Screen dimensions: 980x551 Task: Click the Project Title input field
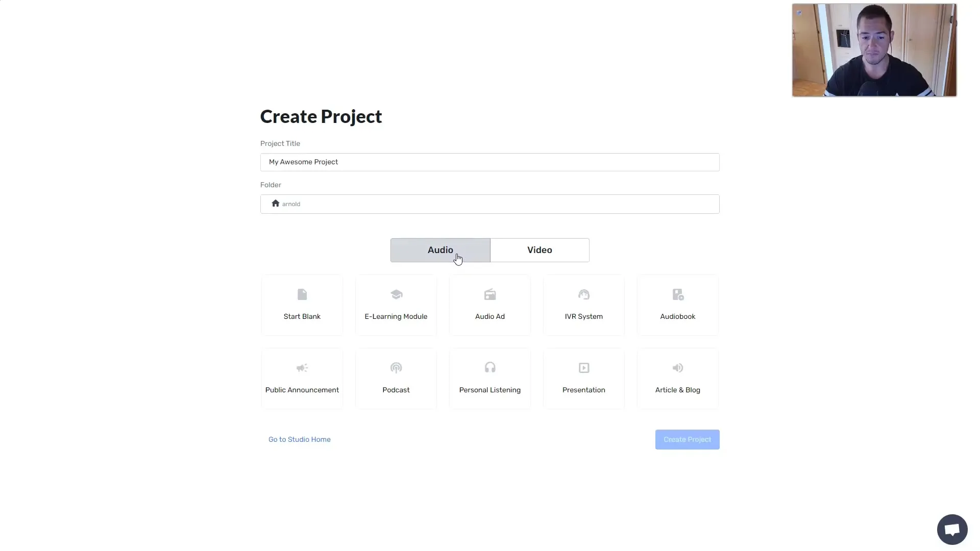490,161
